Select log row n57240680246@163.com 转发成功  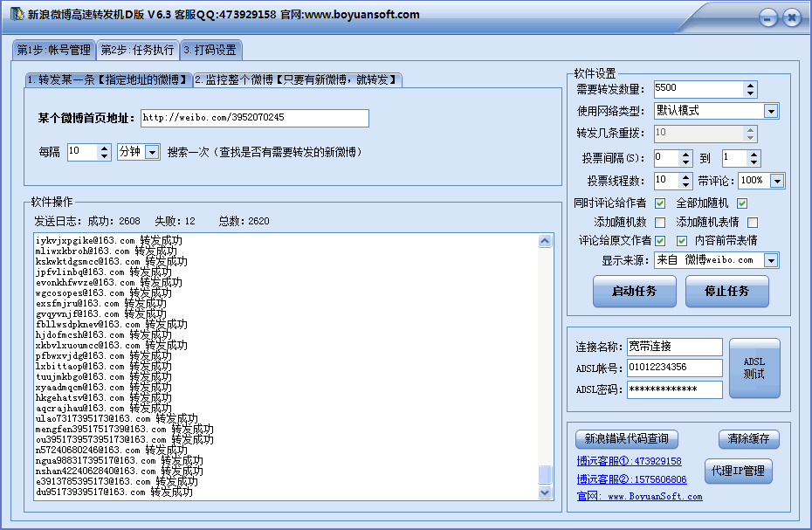(112, 451)
